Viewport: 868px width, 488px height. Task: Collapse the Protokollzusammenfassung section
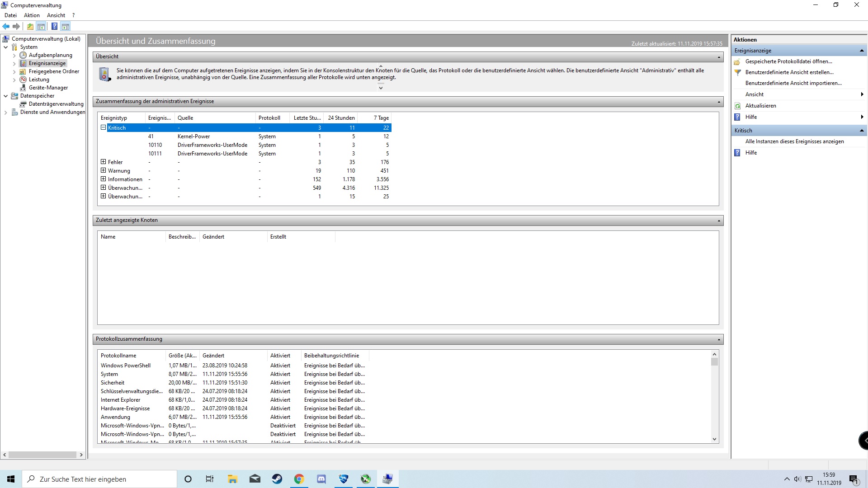point(718,339)
